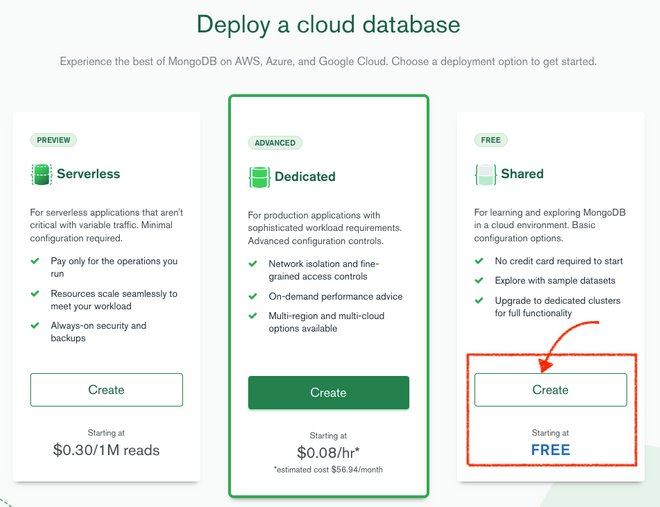Click the Serverless database icon

[41, 175]
